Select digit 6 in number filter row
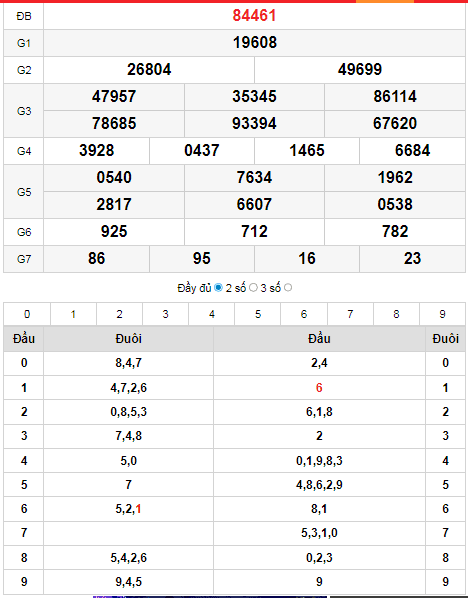 point(304,314)
